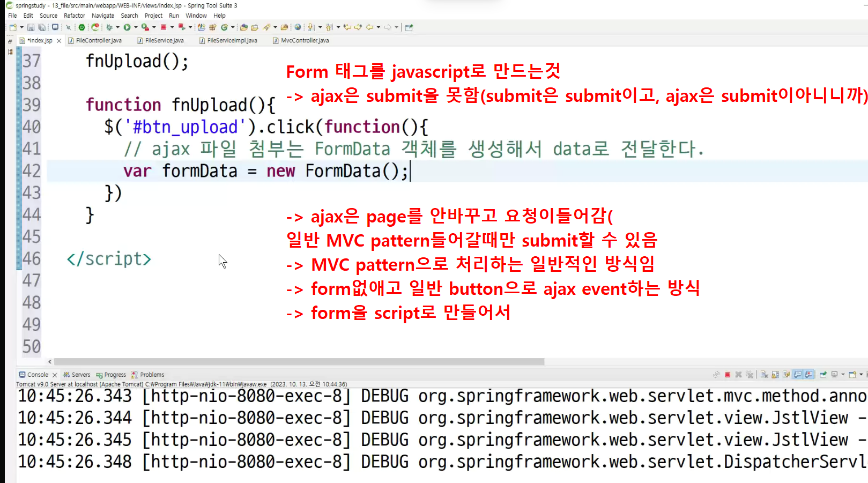The width and height of the screenshot is (868, 483).
Task: Click the Back navigation arrow icon
Action: point(369,27)
